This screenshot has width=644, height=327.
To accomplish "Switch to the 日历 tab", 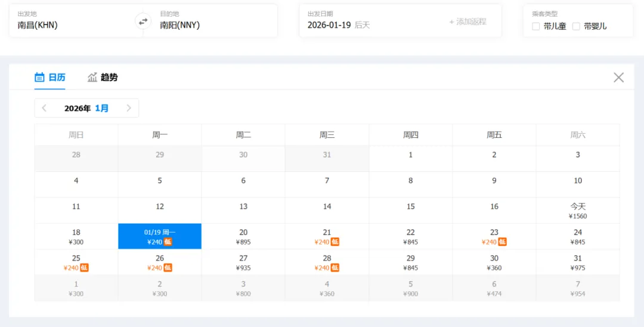I will (49, 77).
